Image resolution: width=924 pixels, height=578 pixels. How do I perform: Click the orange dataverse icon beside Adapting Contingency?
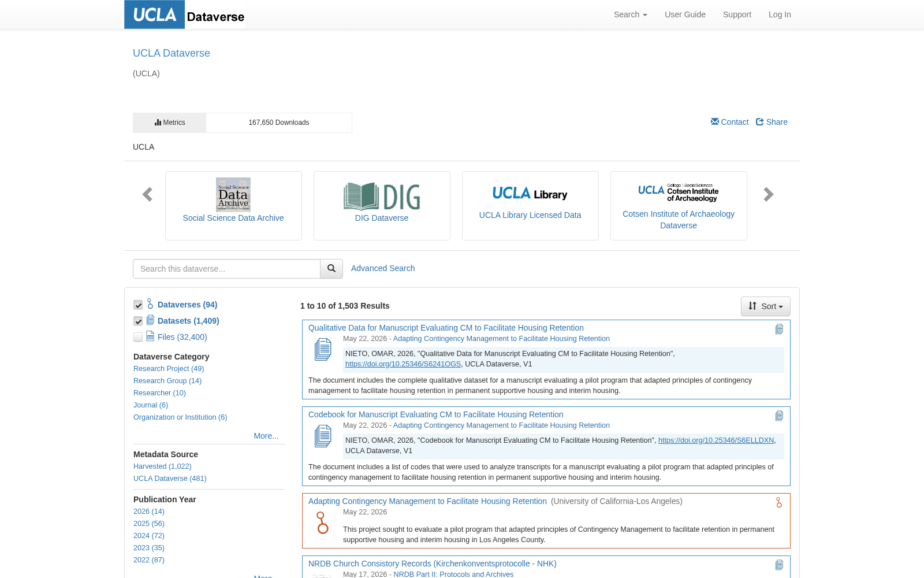tap(322, 523)
